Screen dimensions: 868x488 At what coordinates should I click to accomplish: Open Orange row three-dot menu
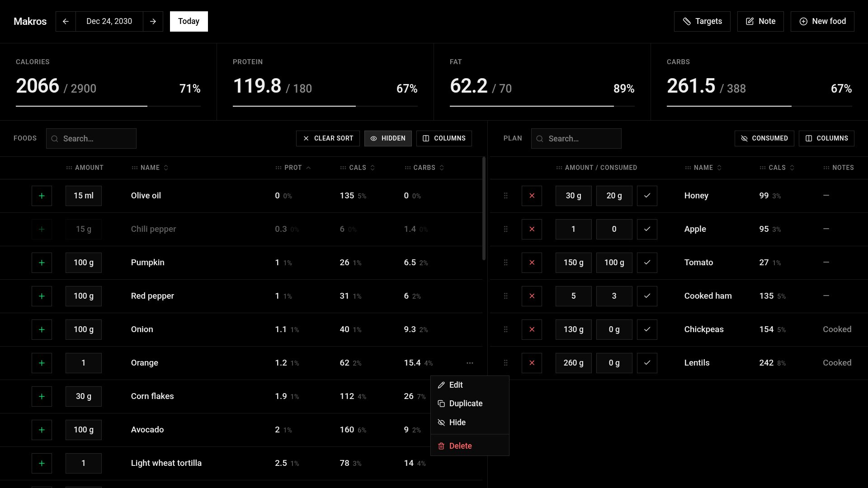click(x=470, y=363)
